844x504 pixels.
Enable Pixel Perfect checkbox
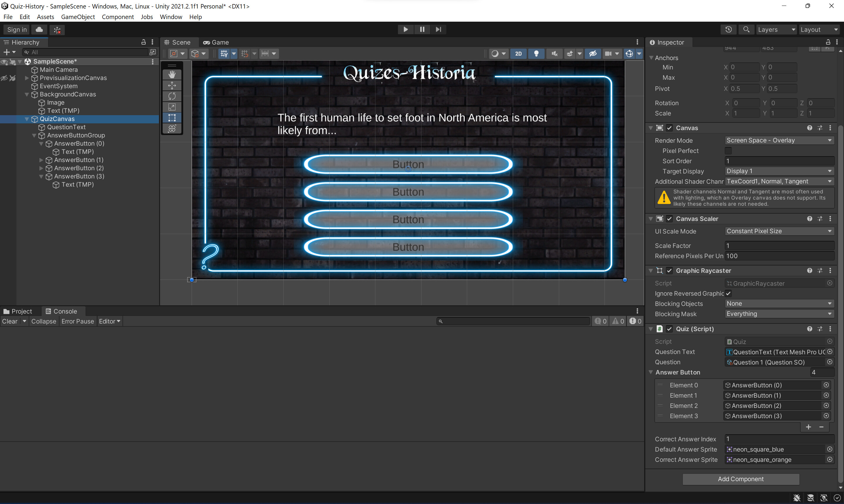coord(728,151)
